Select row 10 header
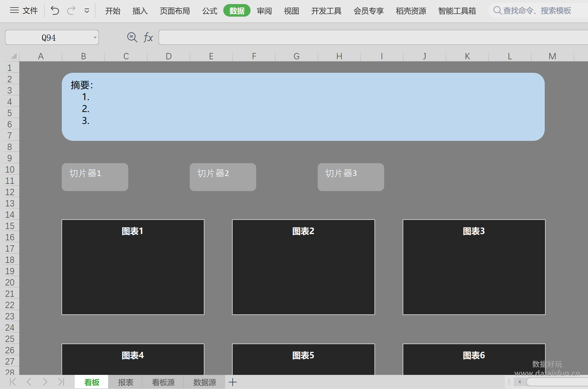The height and width of the screenshot is (389, 588). 10,169
